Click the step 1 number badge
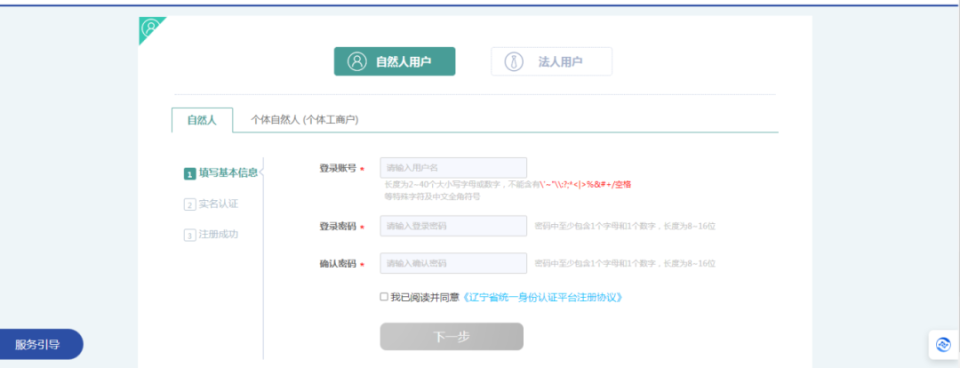960x368 pixels. tap(189, 174)
